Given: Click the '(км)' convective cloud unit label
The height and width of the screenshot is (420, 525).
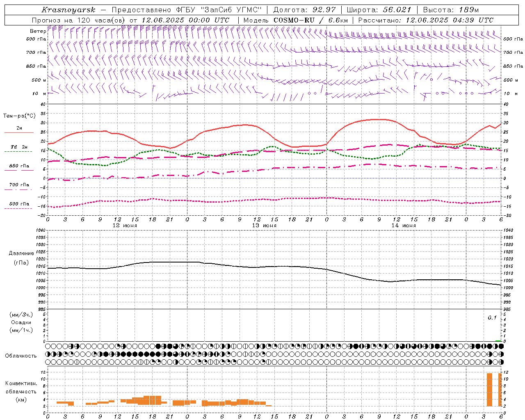Looking at the screenshot, I should 21,399.
